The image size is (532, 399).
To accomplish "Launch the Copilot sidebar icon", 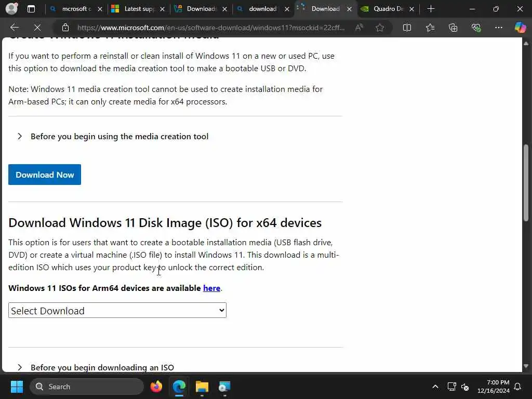I will (520, 28).
